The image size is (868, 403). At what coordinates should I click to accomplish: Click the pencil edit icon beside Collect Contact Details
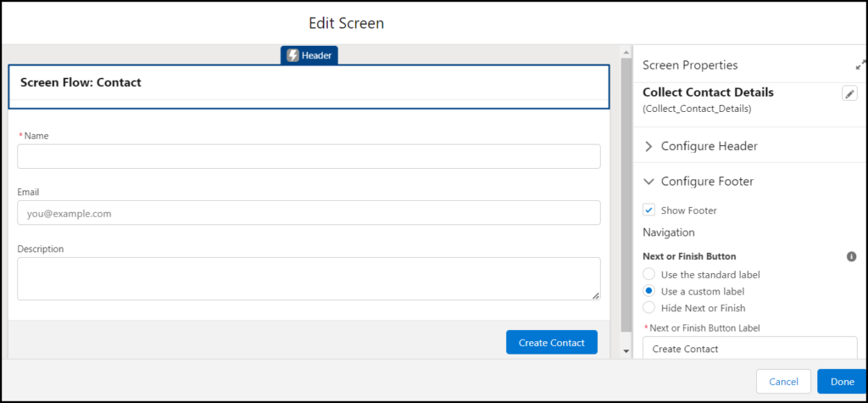pyautogui.click(x=849, y=93)
